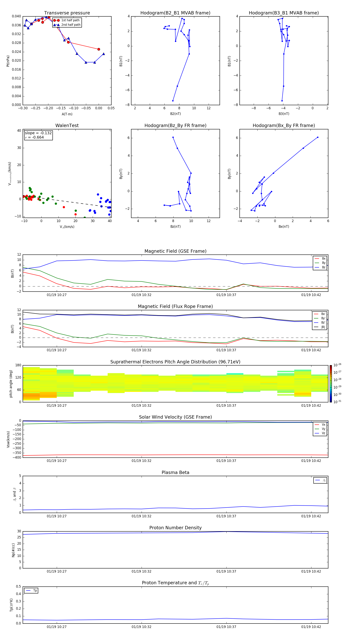The height and width of the screenshot is (644, 351).
Task: Click the "V_A(km/s)" x-axis label in the WalenTest plot
Action: pyautogui.click(x=67, y=227)
